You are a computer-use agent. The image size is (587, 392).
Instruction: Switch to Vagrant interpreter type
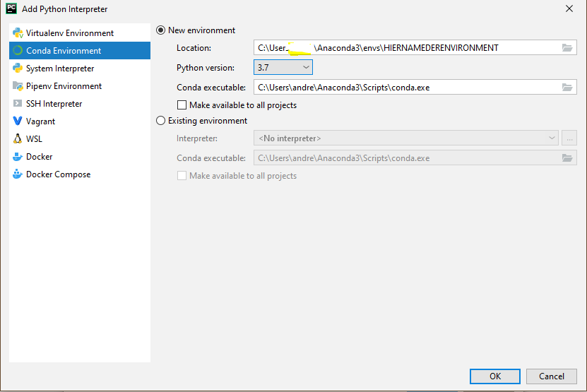pos(80,121)
